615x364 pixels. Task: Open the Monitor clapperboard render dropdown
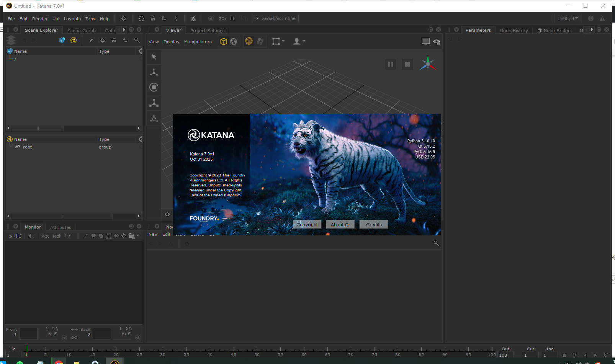[x=134, y=236]
